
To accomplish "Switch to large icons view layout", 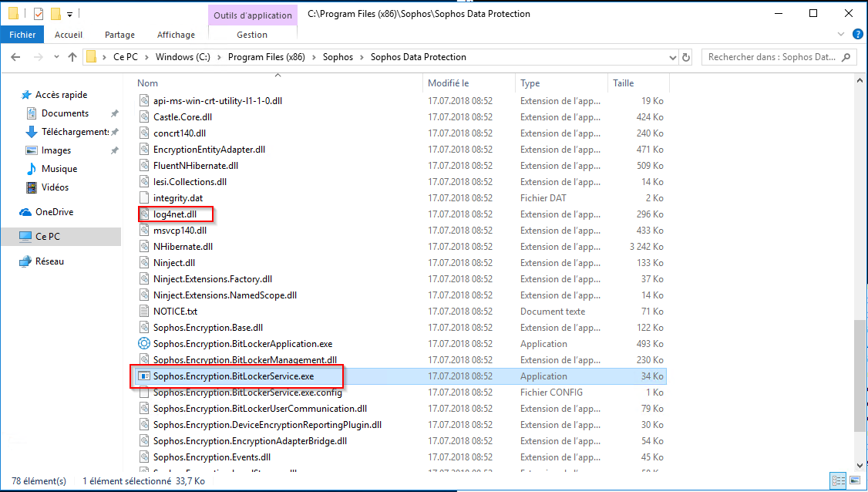I will 855,481.
